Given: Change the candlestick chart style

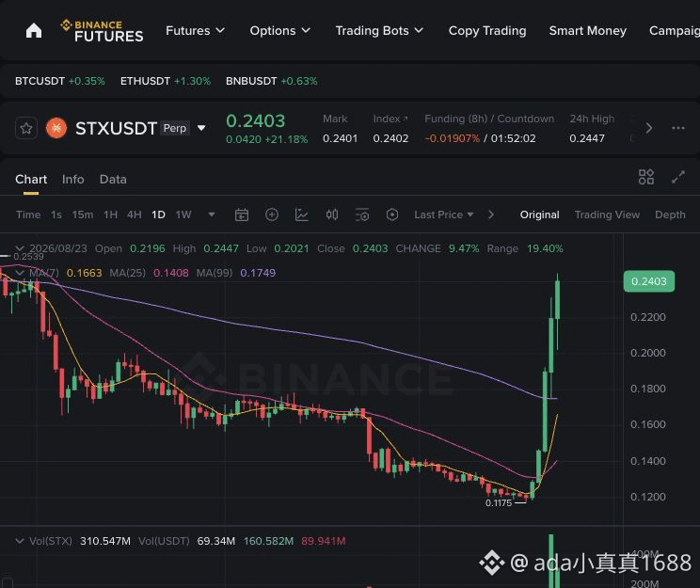Looking at the screenshot, I should tap(332, 215).
